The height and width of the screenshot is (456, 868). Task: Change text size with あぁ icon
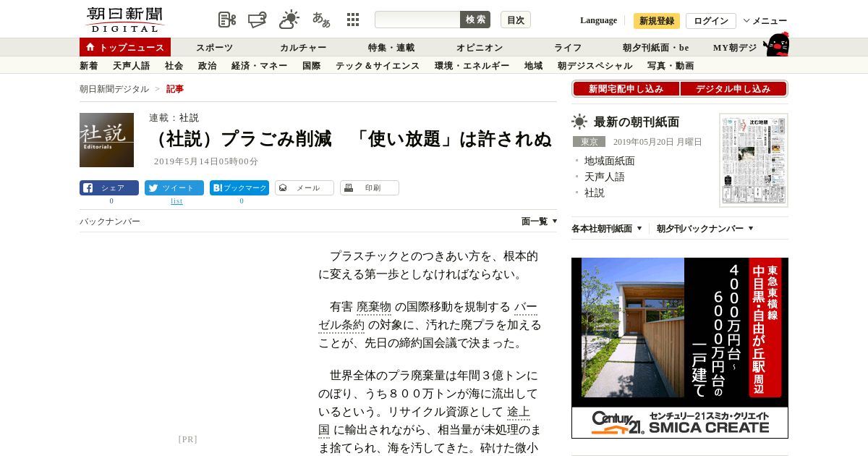(321, 20)
